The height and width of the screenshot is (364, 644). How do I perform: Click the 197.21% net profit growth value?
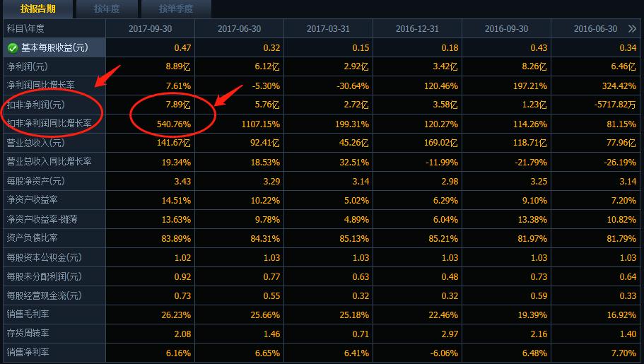click(529, 86)
